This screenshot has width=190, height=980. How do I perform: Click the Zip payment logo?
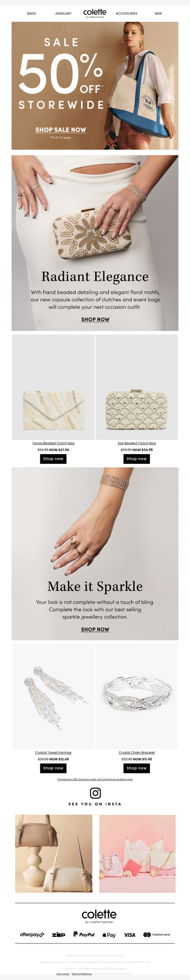pos(58,935)
